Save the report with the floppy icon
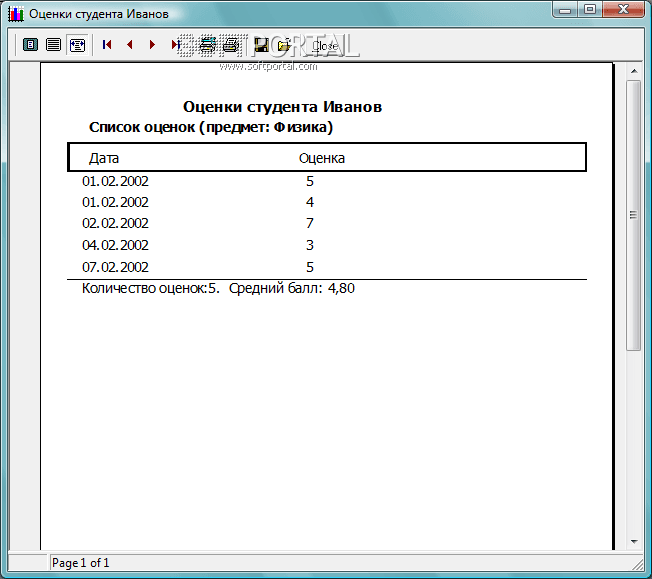The width and height of the screenshot is (652, 579). (x=261, y=45)
